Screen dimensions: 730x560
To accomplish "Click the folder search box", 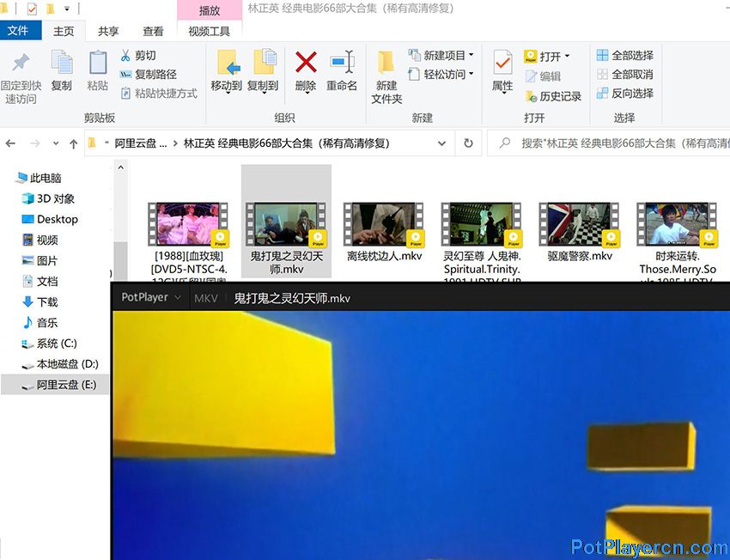I will click(x=610, y=143).
